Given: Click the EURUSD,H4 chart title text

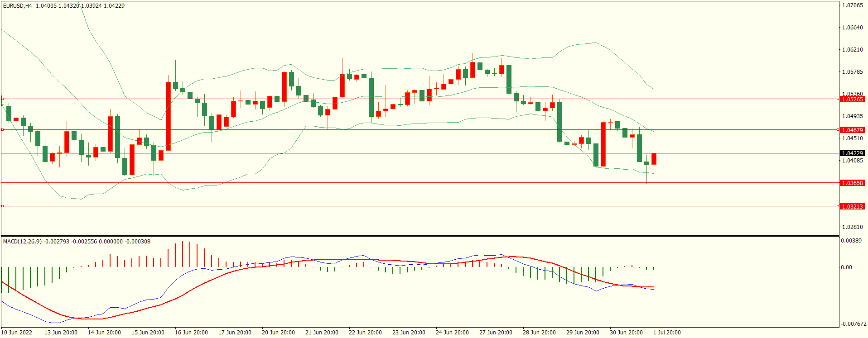Looking at the screenshot, I should [x=18, y=6].
